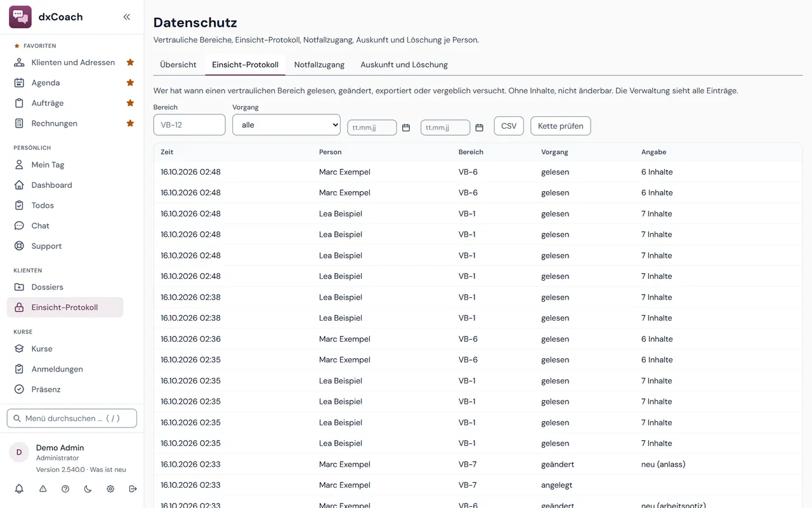Open the Auskunft und Löschung tab

(404, 65)
